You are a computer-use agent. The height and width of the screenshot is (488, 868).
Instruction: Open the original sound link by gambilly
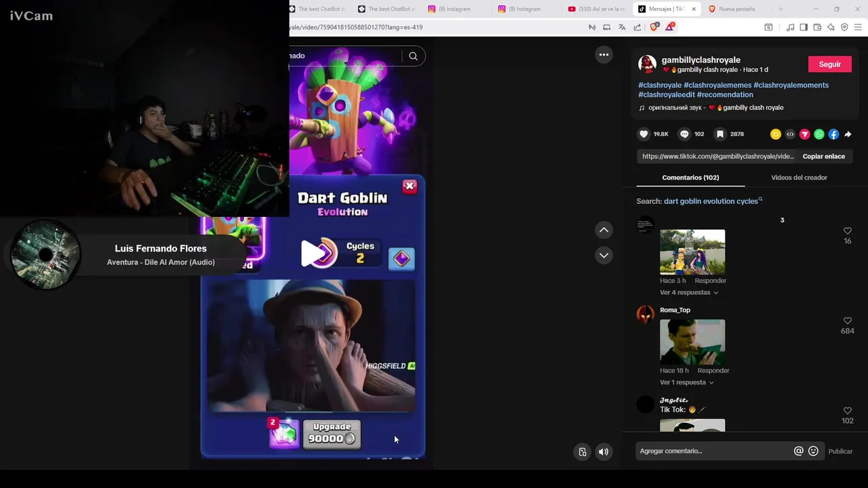(711, 108)
